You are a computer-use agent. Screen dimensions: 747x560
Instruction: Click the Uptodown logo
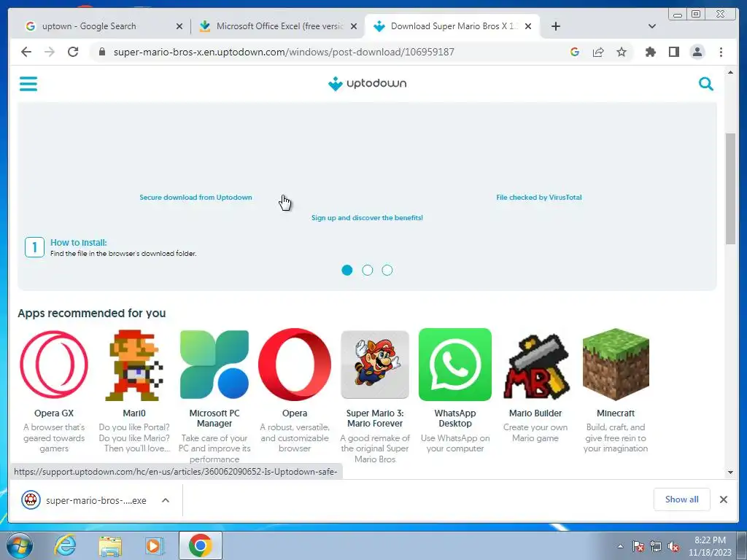click(368, 83)
